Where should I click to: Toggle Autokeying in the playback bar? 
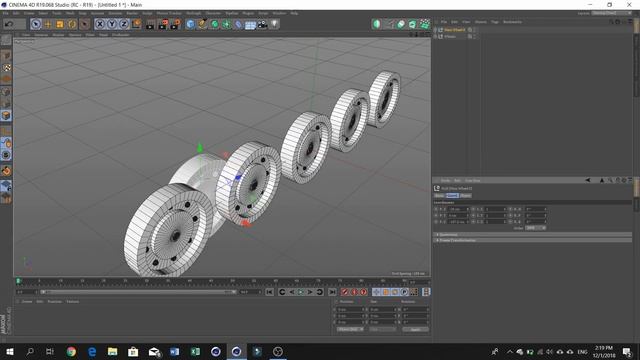[354, 292]
